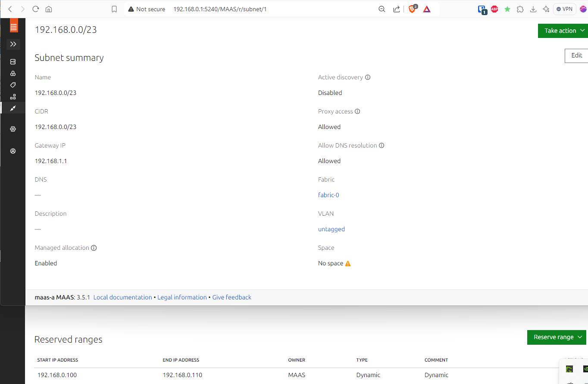Toggle the Brave VPN button

(564, 9)
